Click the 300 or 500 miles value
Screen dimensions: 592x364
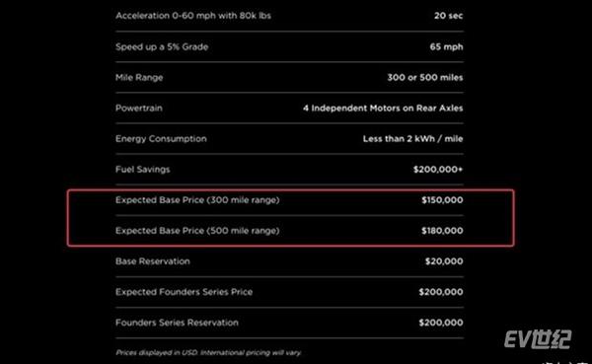[425, 77]
